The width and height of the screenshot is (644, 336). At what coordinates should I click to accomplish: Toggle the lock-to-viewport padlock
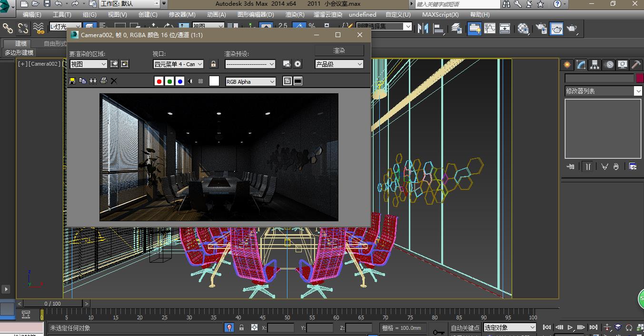tap(214, 64)
